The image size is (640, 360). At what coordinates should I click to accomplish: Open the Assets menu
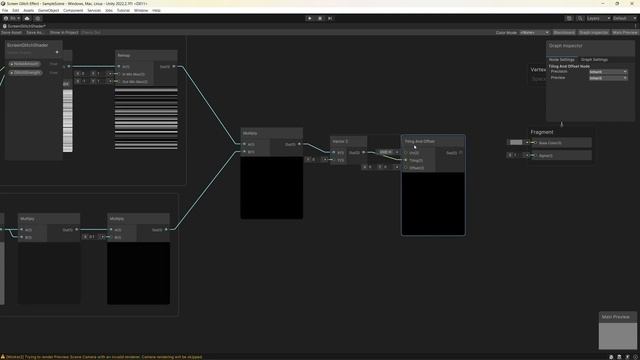pyautogui.click(x=29, y=10)
